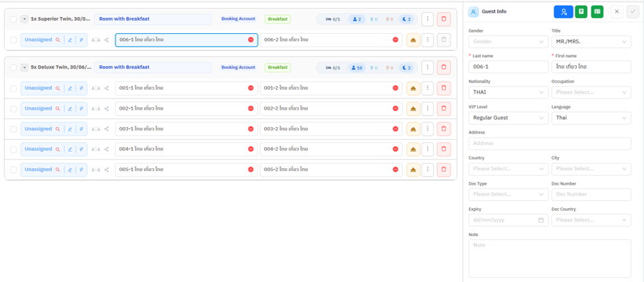Open the Nationality dropdown showing THAI
This screenshot has height=282, width=644.
508,92
